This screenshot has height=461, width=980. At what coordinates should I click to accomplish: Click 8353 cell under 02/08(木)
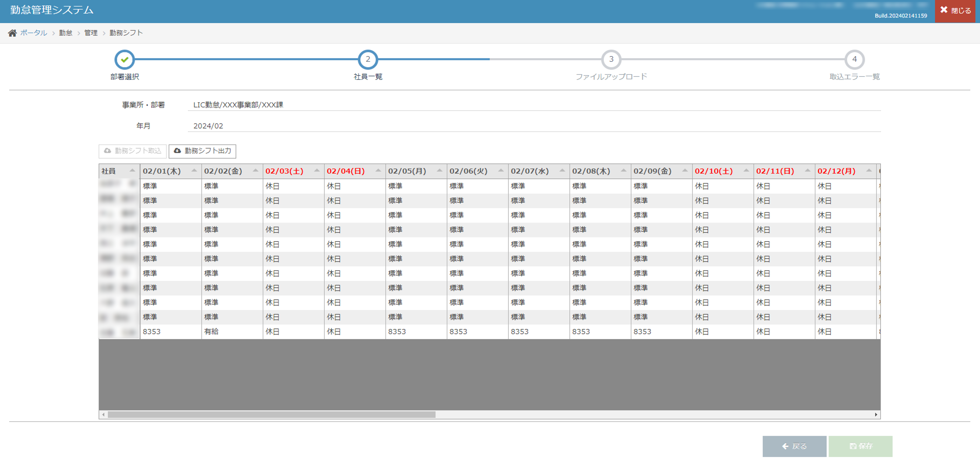(600, 332)
